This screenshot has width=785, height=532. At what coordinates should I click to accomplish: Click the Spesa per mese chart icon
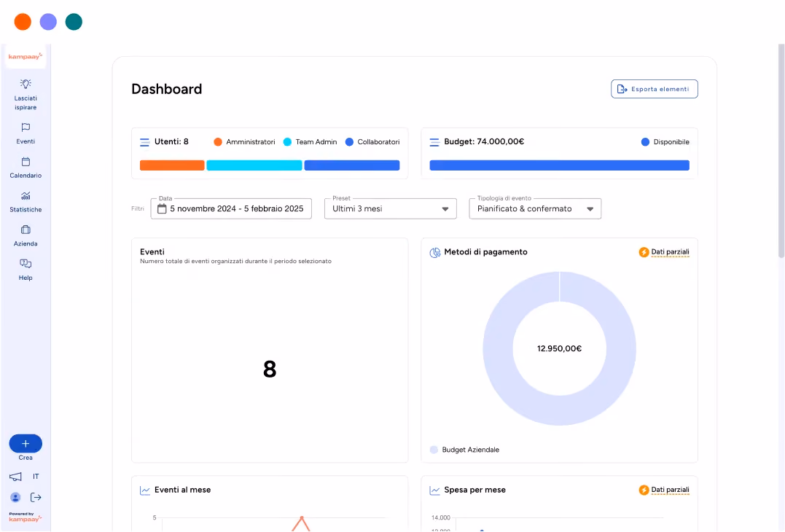pyautogui.click(x=435, y=490)
